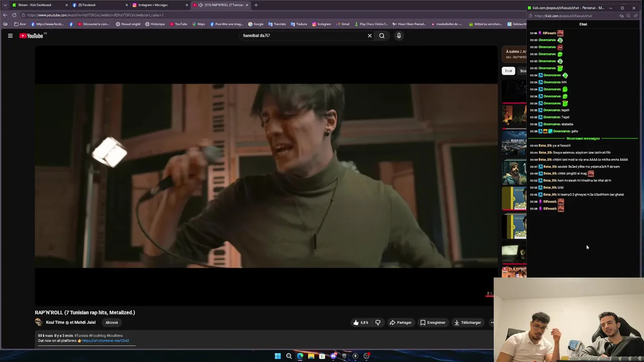
Task: Select the Tout filter chip
Action: 509,71
